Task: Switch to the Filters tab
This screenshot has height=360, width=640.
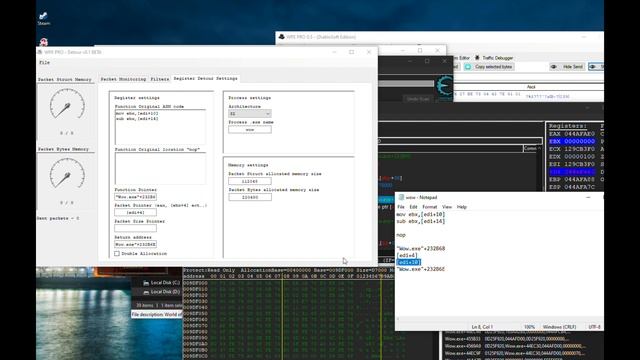Action: 160,79
